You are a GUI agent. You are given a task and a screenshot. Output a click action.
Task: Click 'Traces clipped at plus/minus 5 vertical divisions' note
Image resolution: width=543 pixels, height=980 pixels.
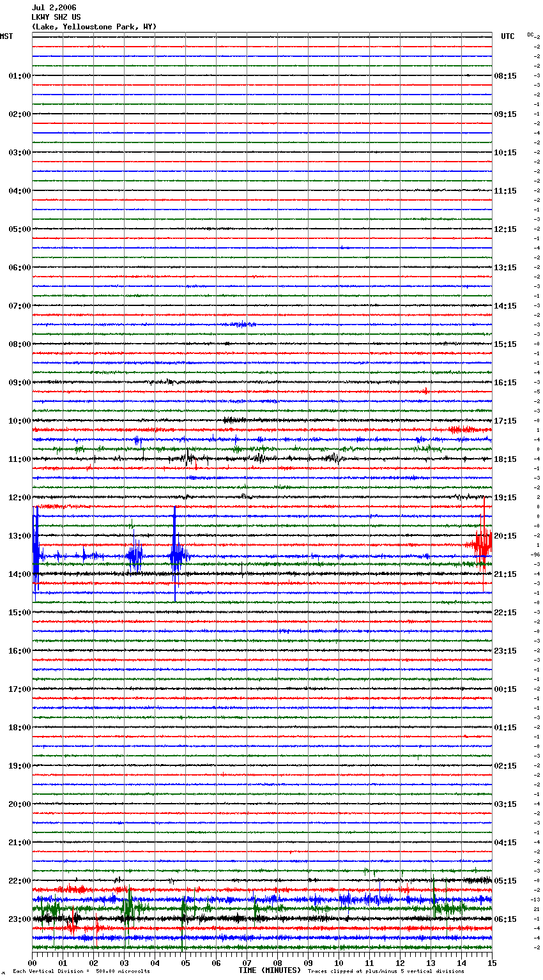(386, 972)
